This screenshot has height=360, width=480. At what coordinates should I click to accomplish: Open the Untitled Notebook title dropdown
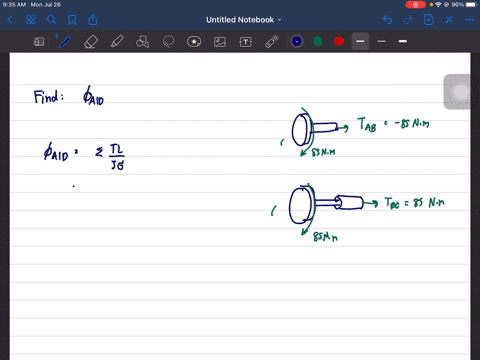tap(244, 20)
